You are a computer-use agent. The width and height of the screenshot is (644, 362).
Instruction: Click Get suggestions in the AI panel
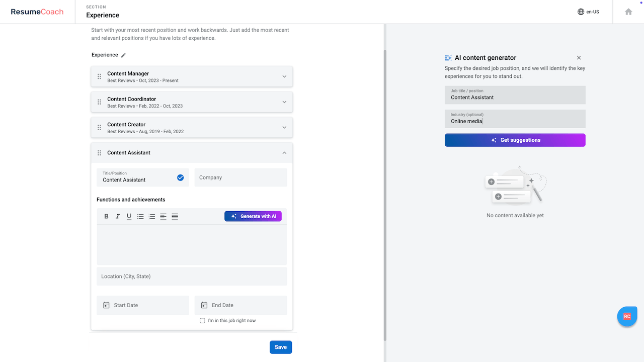(x=515, y=140)
